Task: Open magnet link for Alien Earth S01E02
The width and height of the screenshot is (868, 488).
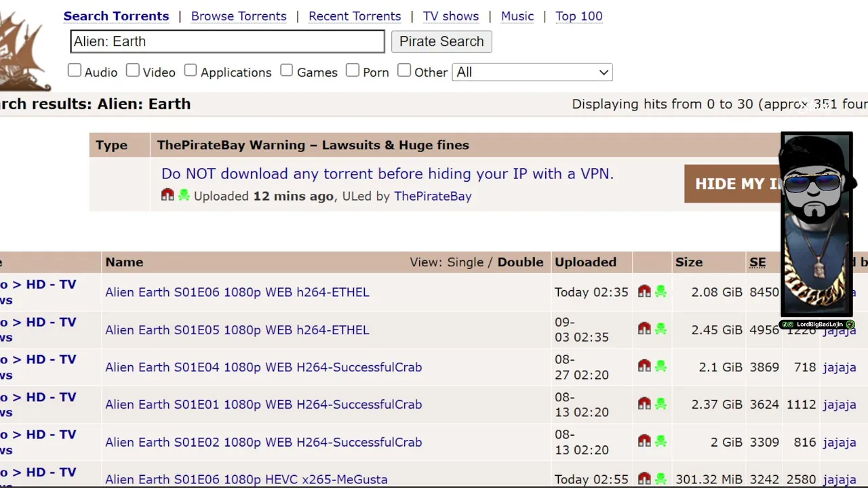Action: click(644, 441)
